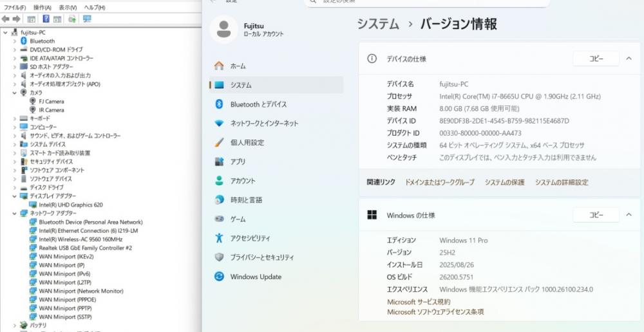Open Windows Update settings page

(x=276, y=277)
